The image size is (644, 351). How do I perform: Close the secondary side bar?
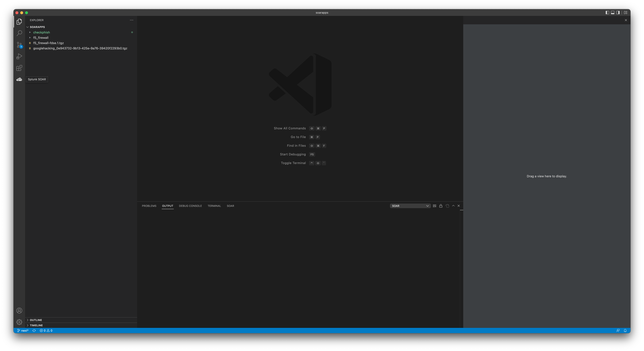626,20
